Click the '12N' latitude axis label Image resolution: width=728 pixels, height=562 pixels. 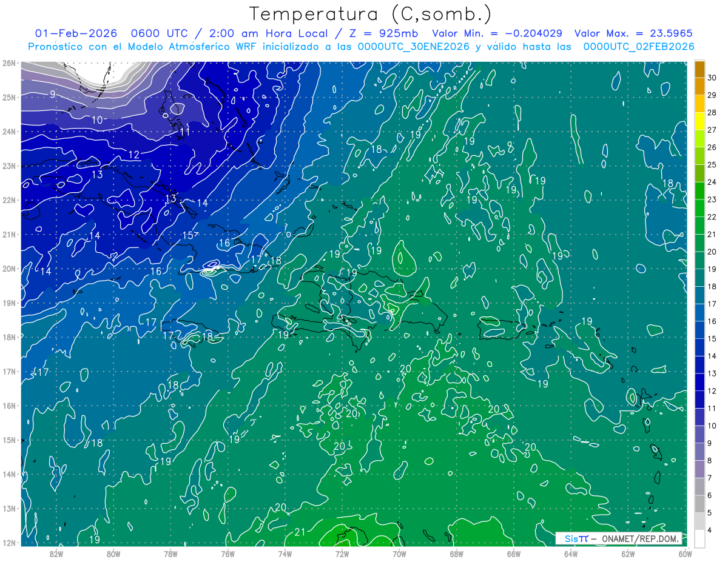coord(9,543)
